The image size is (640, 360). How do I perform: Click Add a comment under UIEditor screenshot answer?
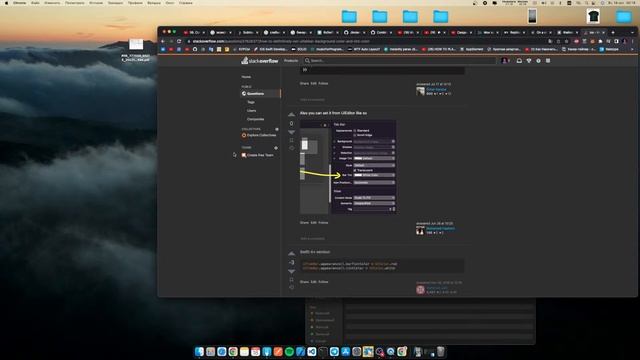click(x=313, y=238)
